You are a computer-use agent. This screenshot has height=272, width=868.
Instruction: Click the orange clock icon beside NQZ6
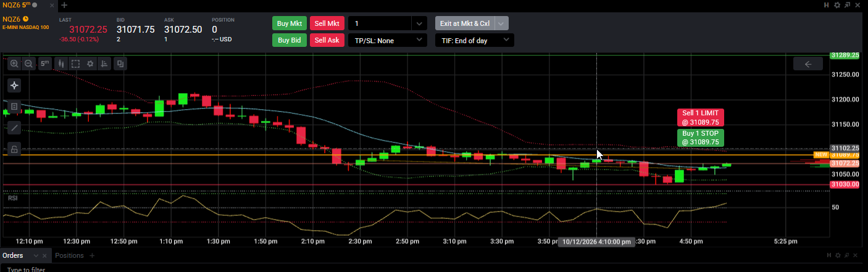point(25,19)
